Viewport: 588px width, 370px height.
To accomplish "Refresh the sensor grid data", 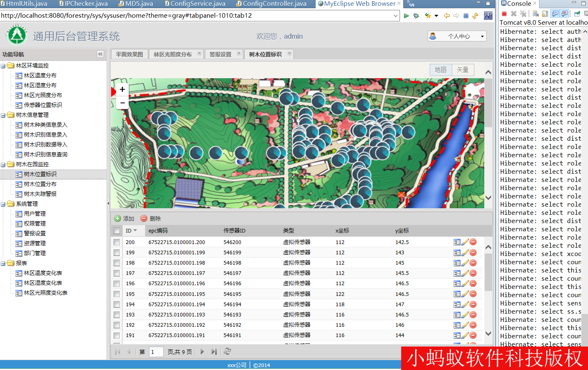I will (227, 351).
